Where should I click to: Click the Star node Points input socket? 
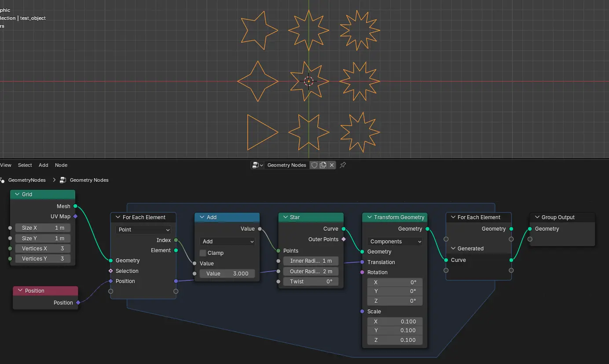[x=279, y=250]
